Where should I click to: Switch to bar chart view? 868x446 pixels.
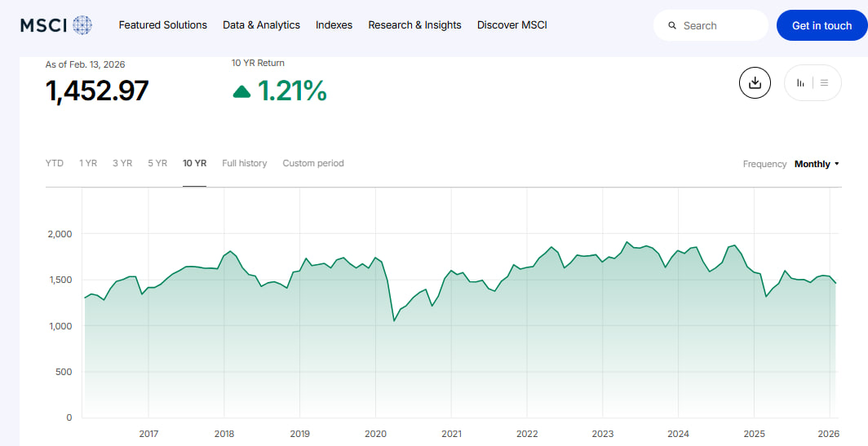pyautogui.click(x=801, y=82)
